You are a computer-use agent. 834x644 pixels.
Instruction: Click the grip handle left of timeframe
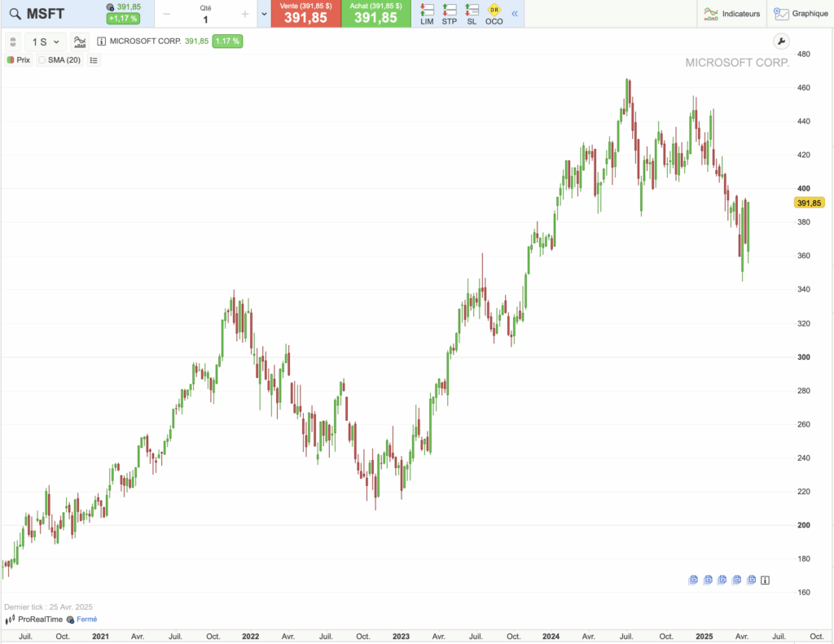[x=13, y=42]
